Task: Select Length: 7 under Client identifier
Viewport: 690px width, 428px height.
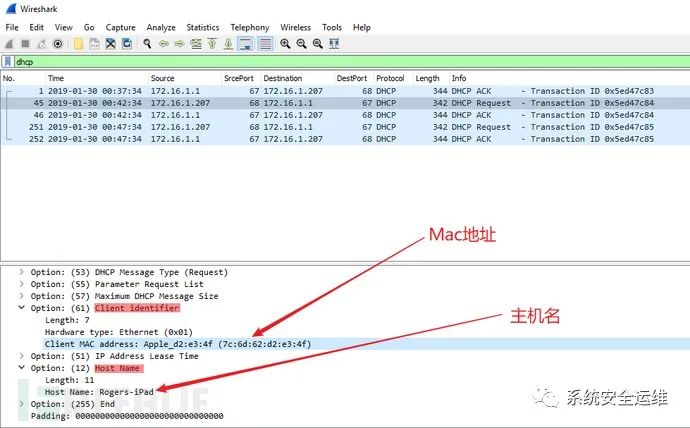Action: click(x=67, y=320)
